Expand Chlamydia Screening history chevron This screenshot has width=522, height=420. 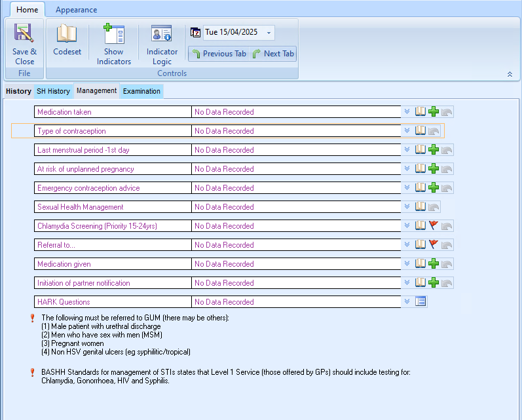(x=407, y=225)
